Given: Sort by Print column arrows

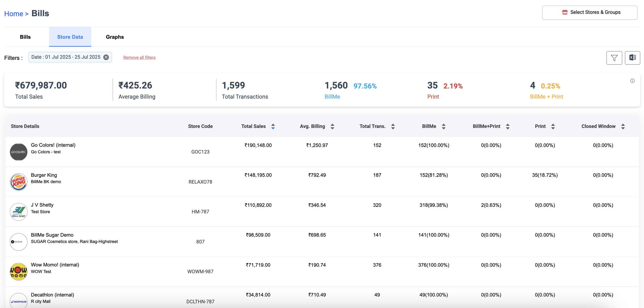Looking at the screenshot, I should pos(553,127).
